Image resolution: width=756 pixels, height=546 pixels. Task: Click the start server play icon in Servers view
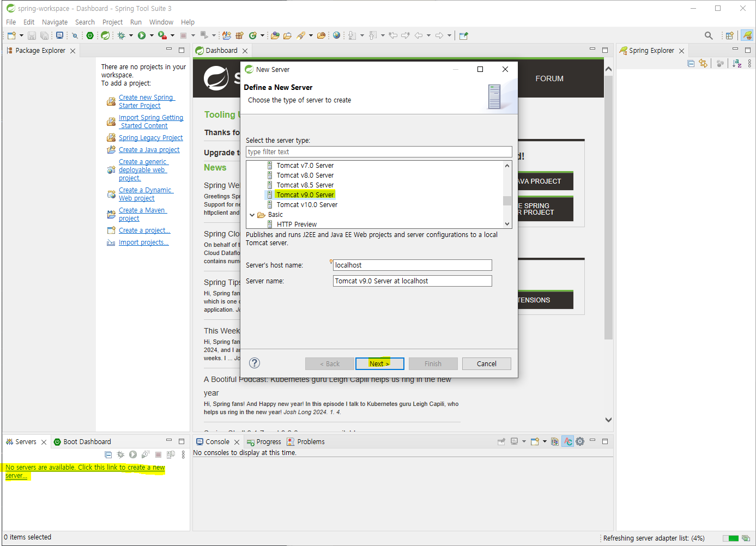tap(133, 454)
